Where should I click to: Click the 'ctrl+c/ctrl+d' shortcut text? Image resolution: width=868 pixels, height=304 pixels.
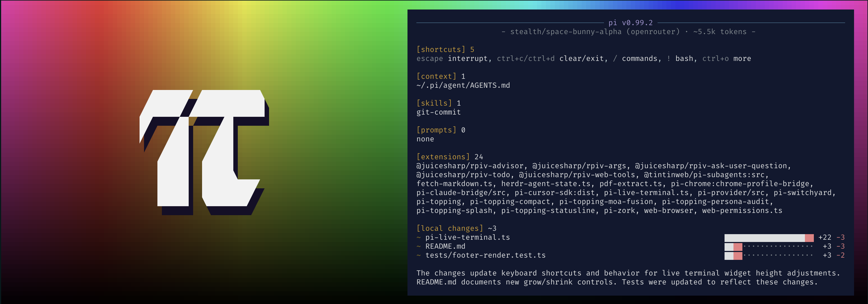pyautogui.click(x=526, y=59)
